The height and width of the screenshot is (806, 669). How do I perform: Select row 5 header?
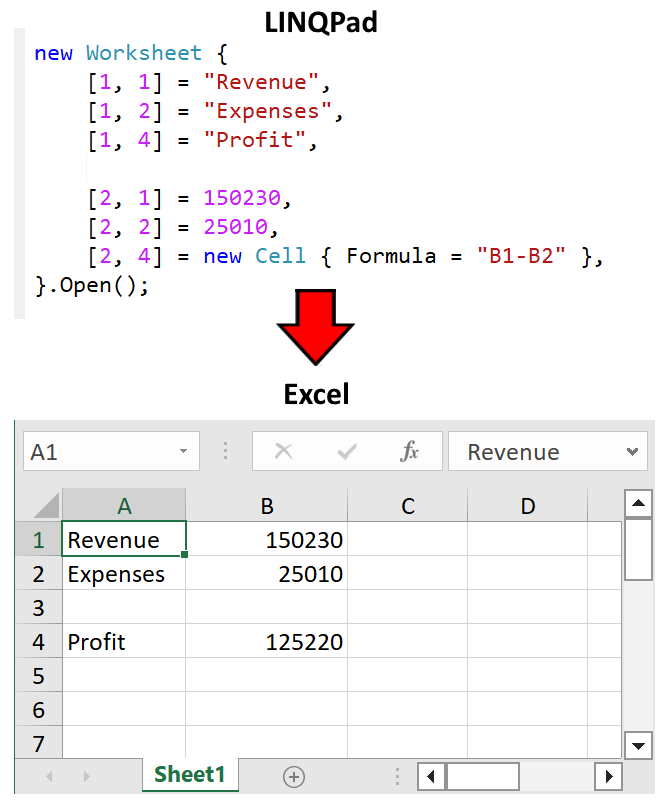pos(39,675)
